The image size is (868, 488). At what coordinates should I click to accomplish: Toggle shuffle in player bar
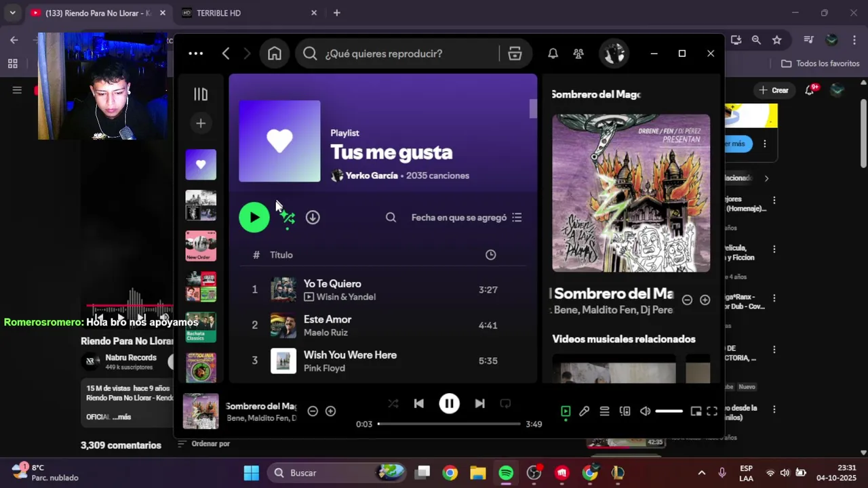tap(393, 403)
